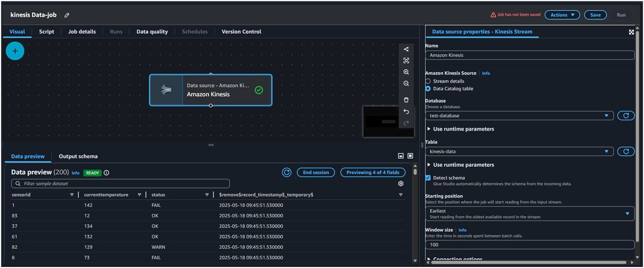Viewport: 644px width, 268px height.
Task: Click the Window size field showing 100
Action: 530,245
